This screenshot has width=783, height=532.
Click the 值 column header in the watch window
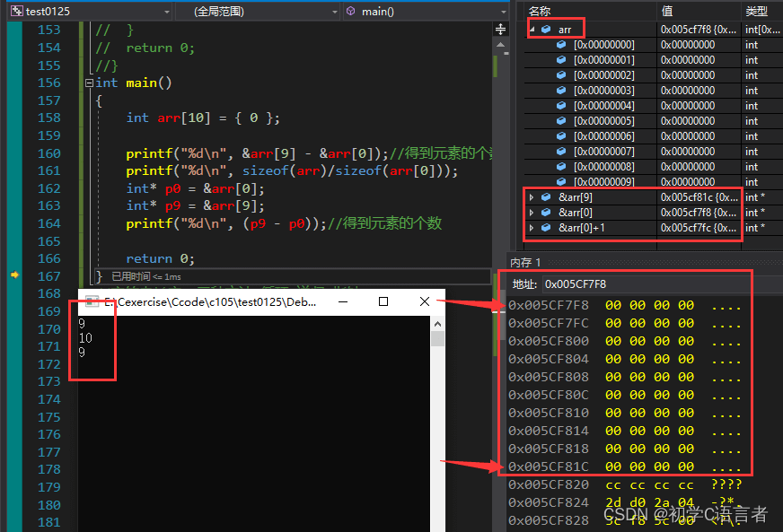click(x=667, y=11)
